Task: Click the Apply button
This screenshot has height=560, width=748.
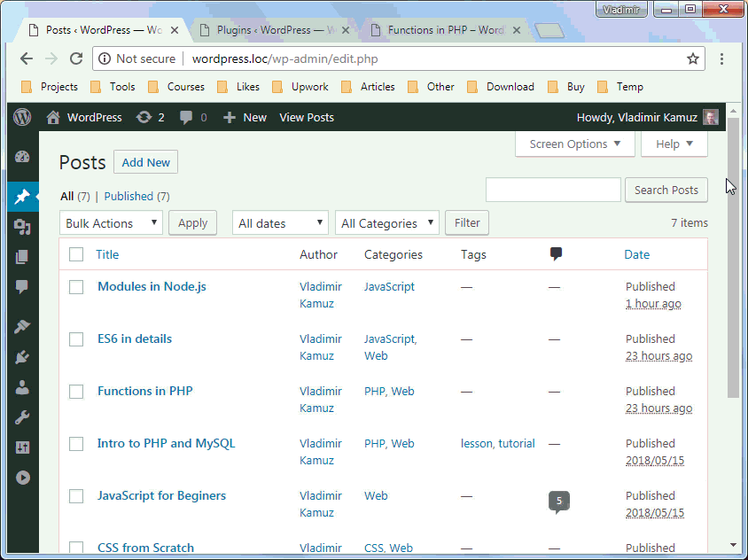Action: pyautogui.click(x=192, y=222)
